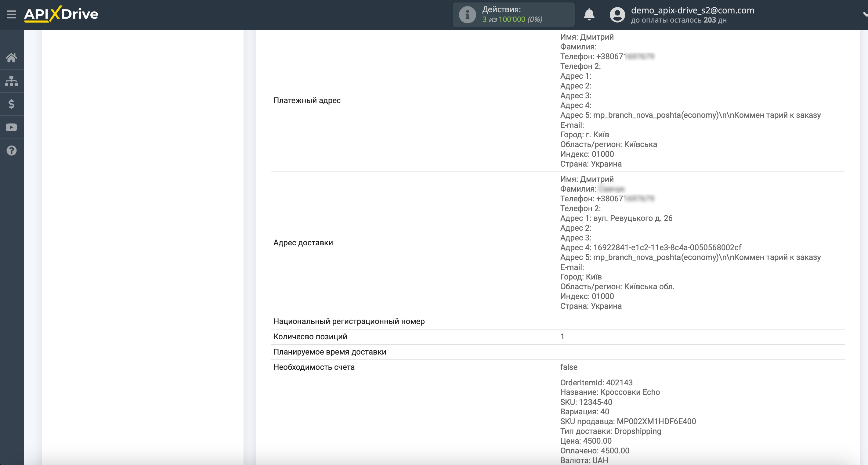
Task: Open the Home sidebar icon
Action: [12, 58]
